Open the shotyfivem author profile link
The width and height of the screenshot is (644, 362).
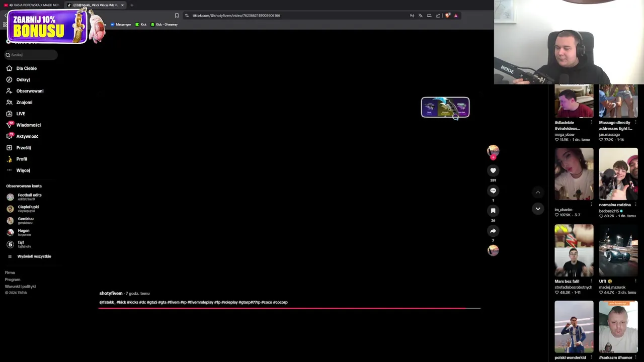[x=111, y=293]
